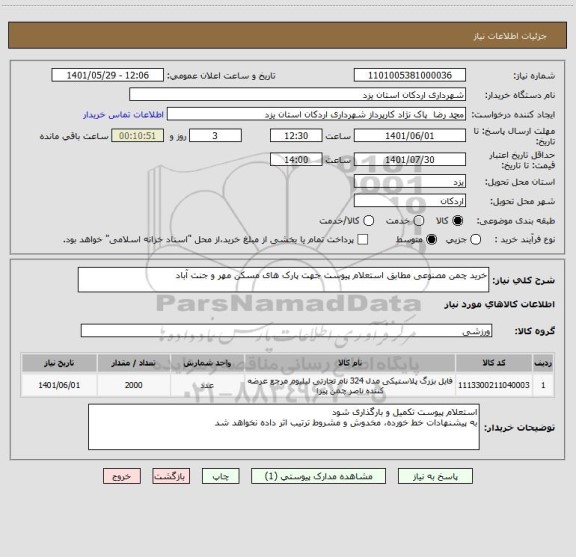
Task: Select the خدمت radio button
Action: click(419, 221)
